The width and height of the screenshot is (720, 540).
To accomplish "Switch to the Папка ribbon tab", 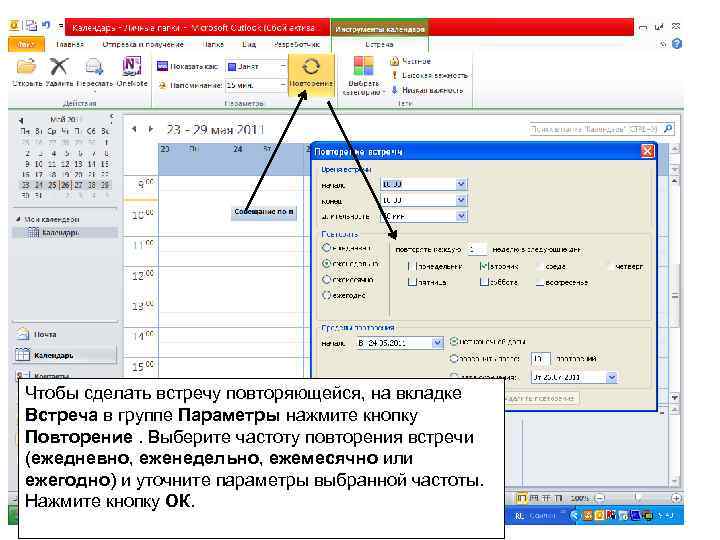I will coord(213,45).
